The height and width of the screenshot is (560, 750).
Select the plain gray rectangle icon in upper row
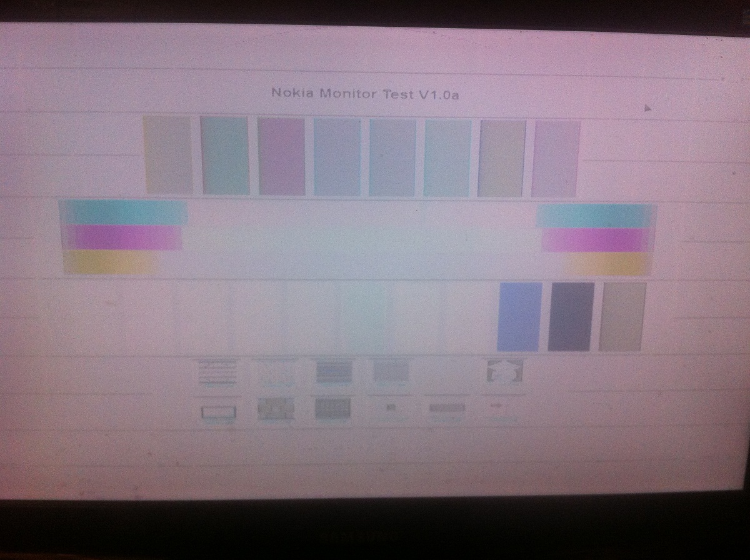tap(391, 372)
